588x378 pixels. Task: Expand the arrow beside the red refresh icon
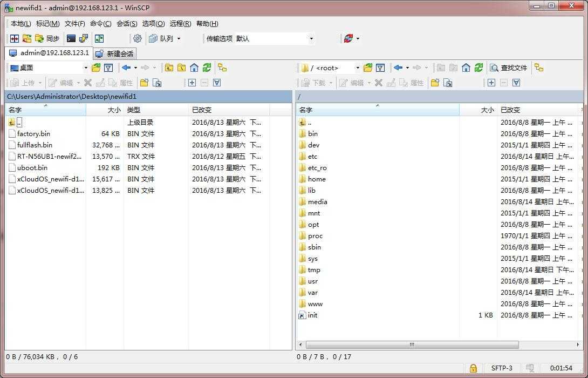(358, 39)
